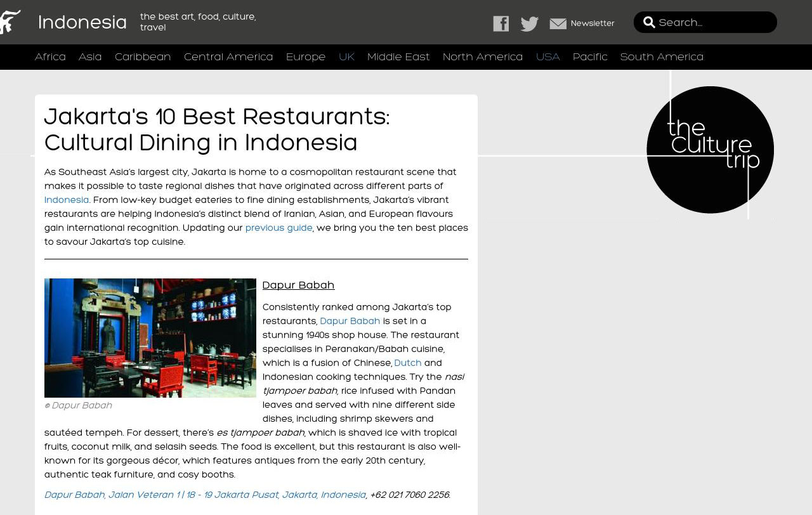Click the Dapur Babah underlined heading
Image resolution: width=812 pixels, height=515 pixels.
coord(298,285)
